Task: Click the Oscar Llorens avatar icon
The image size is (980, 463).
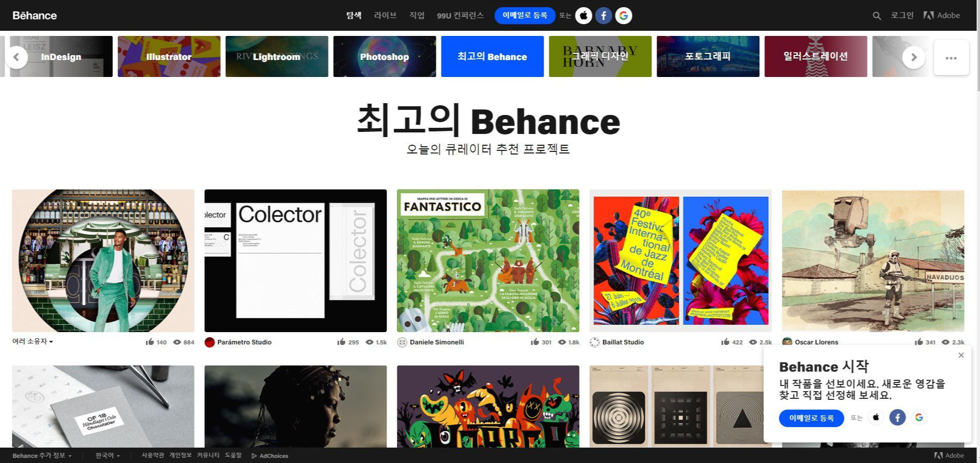Action: [787, 342]
